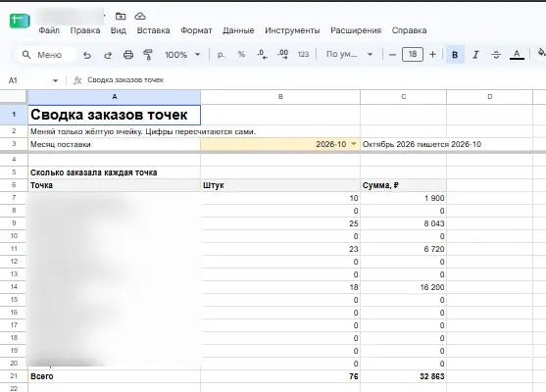The width and height of the screenshot is (546, 392).
Task: Click the cell with value 6 720
Action: pos(403,249)
